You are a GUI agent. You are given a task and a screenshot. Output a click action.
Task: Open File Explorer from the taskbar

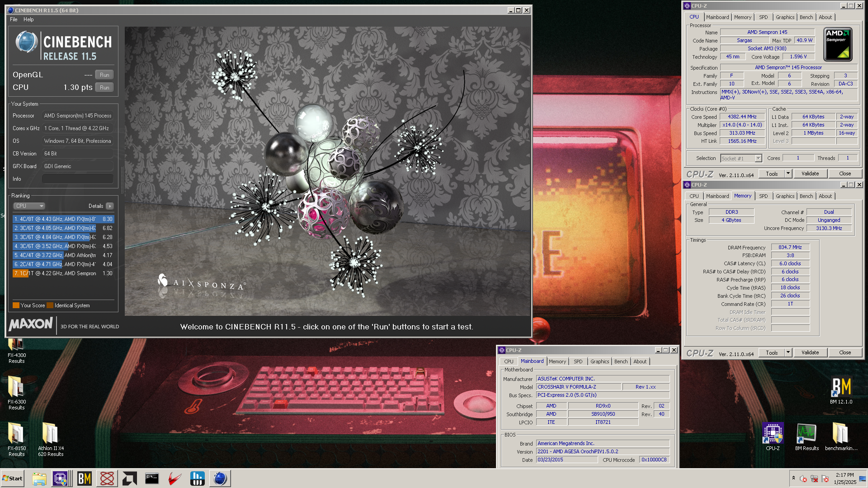(x=39, y=479)
